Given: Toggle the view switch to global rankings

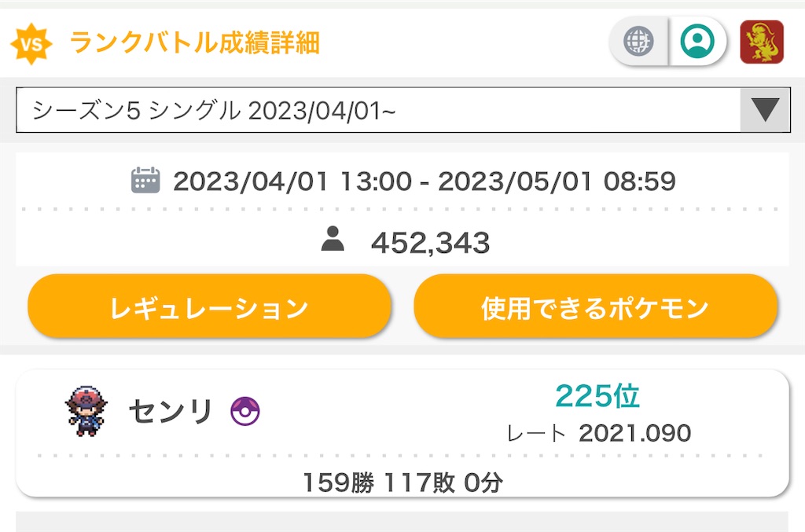Looking at the screenshot, I should [x=640, y=42].
